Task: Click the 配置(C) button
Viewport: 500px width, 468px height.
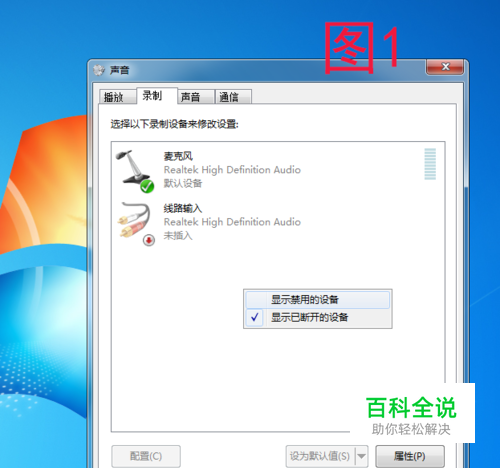Action: point(146,456)
